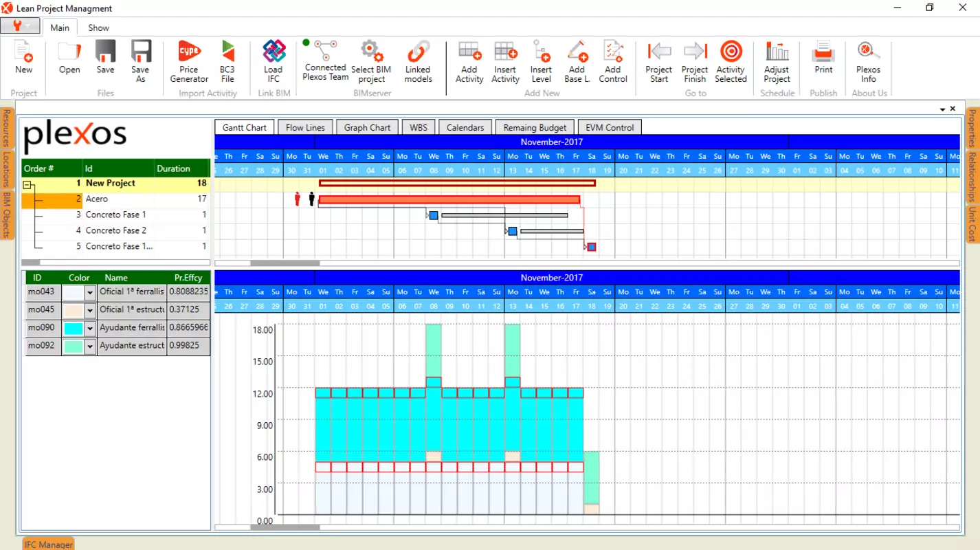Select BIM project from BIMserver
Viewport: 980px width, 550px height.
(371, 62)
